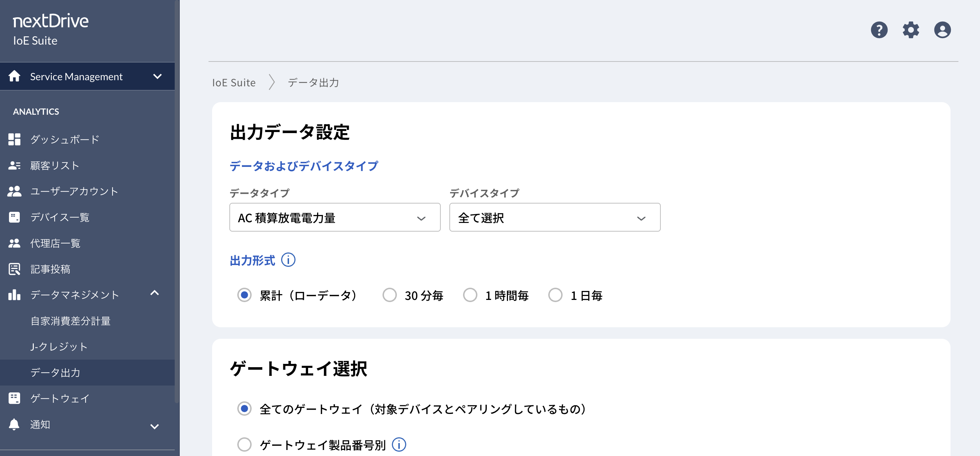Open the デバイスタイプ dropdown
Viewport: 980px width, 456px height.
point(555,217)
